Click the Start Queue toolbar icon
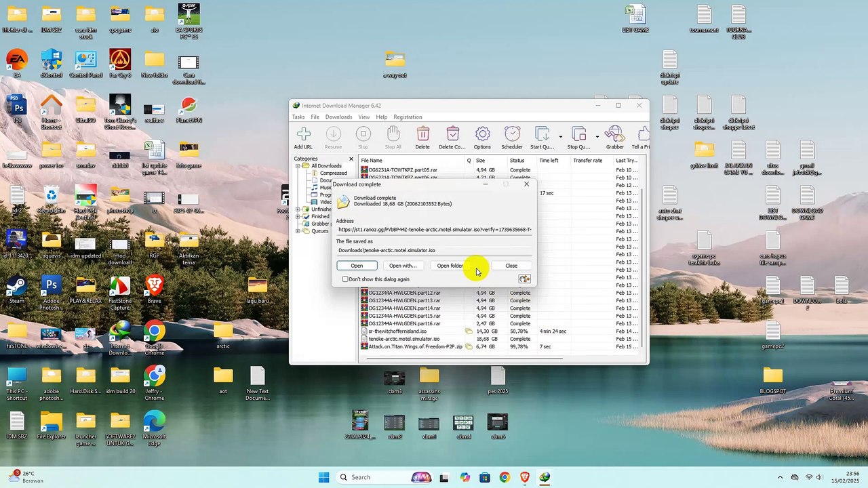Screen dimensions: 868x488 (x=541, y=134)
